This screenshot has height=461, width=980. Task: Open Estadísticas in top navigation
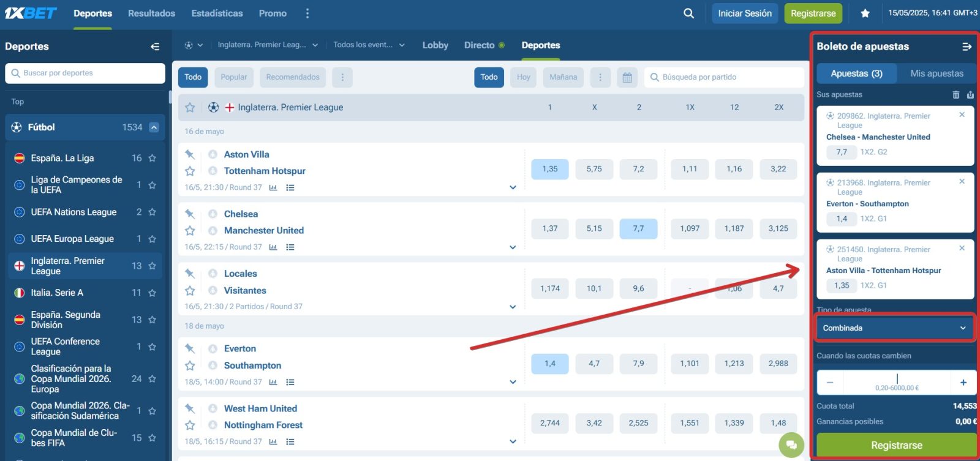pyautogui.click(x=217, y=13)
